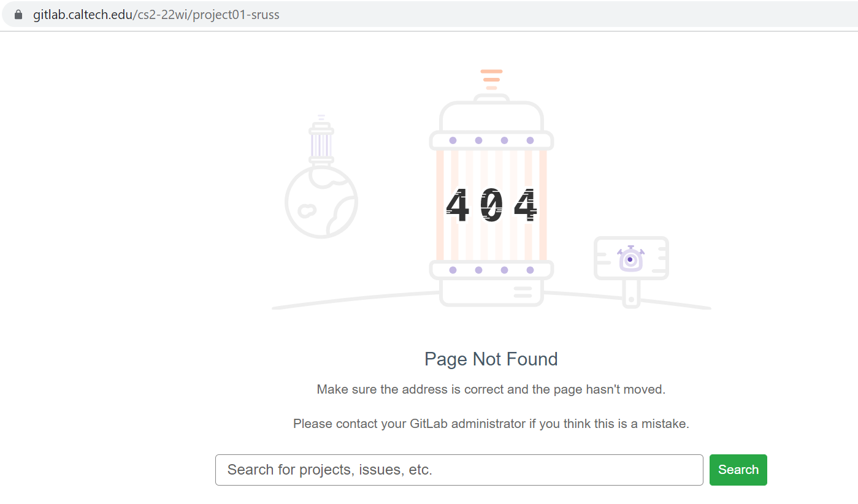858x504 pixels.
Task: Click the green Search button
Action: (738, 470)
